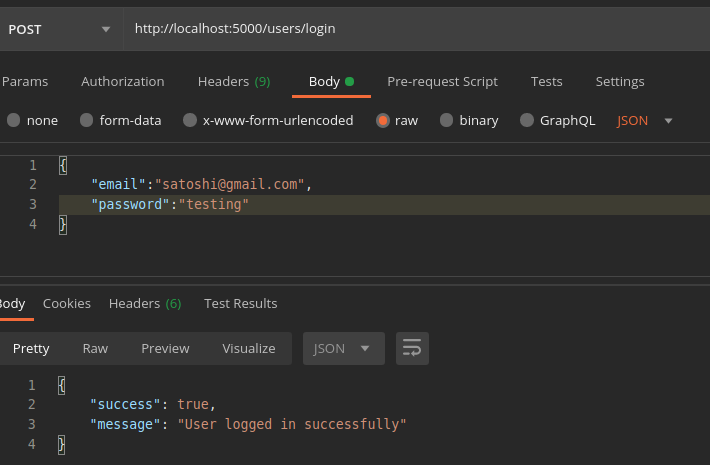
Task: Pick the binary body type option
Action: [x=446, y=120]
